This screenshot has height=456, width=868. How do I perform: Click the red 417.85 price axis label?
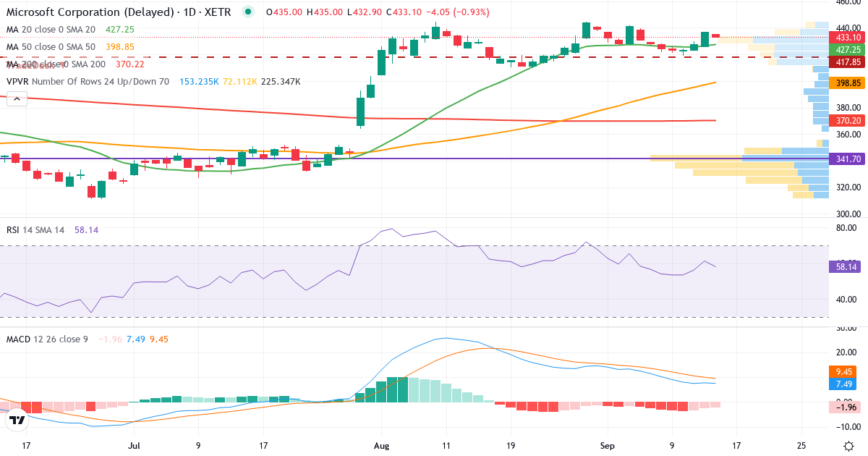tap(847, 62)
